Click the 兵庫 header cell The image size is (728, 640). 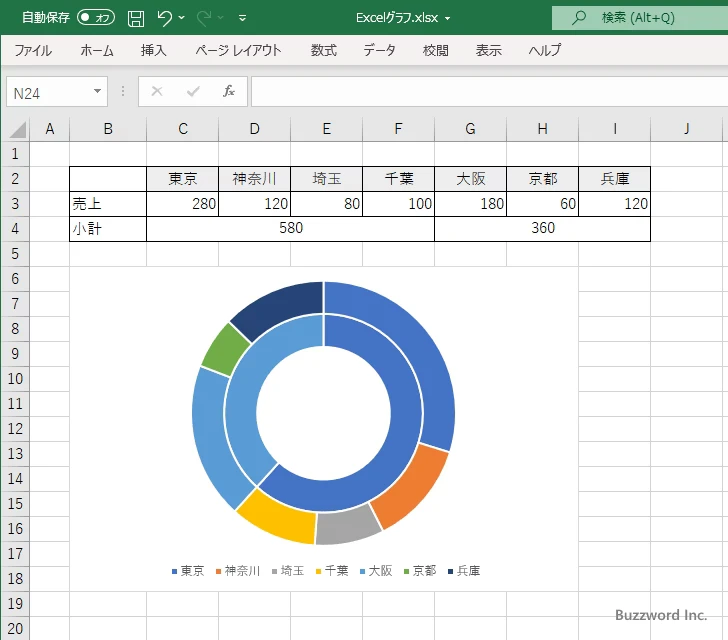pos(615,179)
